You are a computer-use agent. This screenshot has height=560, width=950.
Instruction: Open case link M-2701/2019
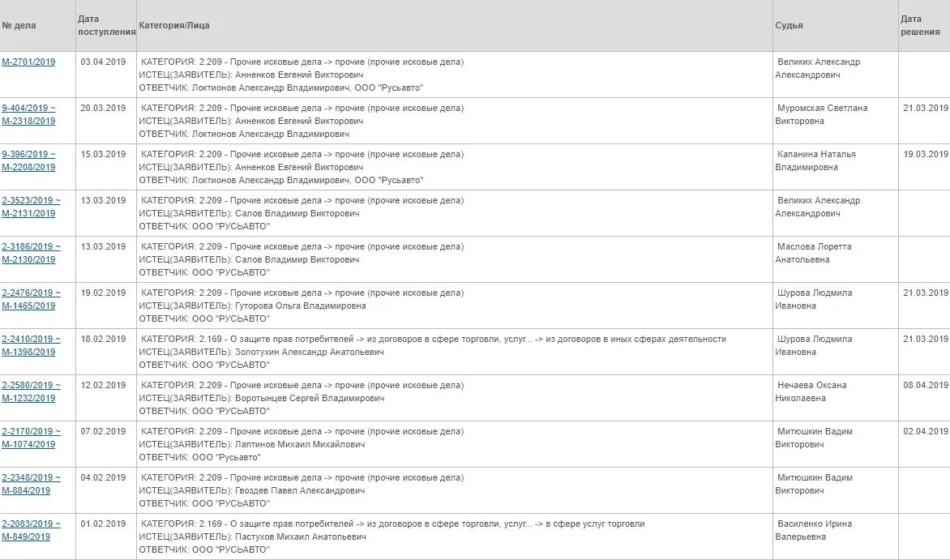28,62
